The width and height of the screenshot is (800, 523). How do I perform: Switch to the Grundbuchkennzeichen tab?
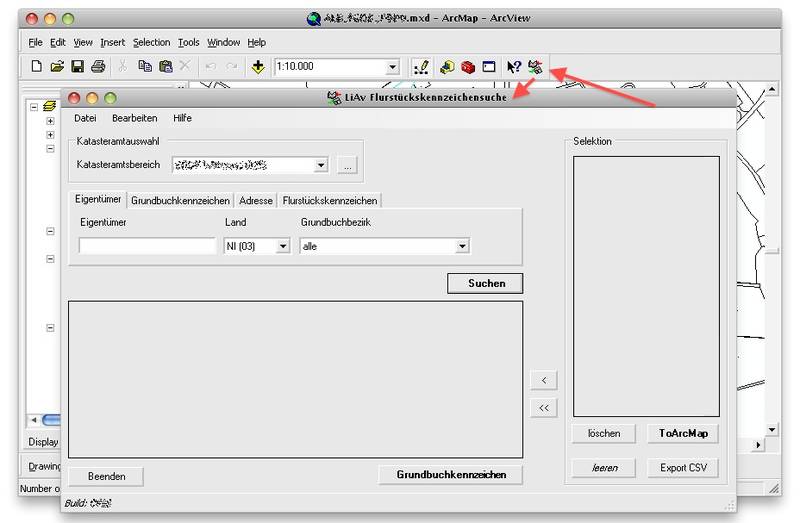(180, 201)
